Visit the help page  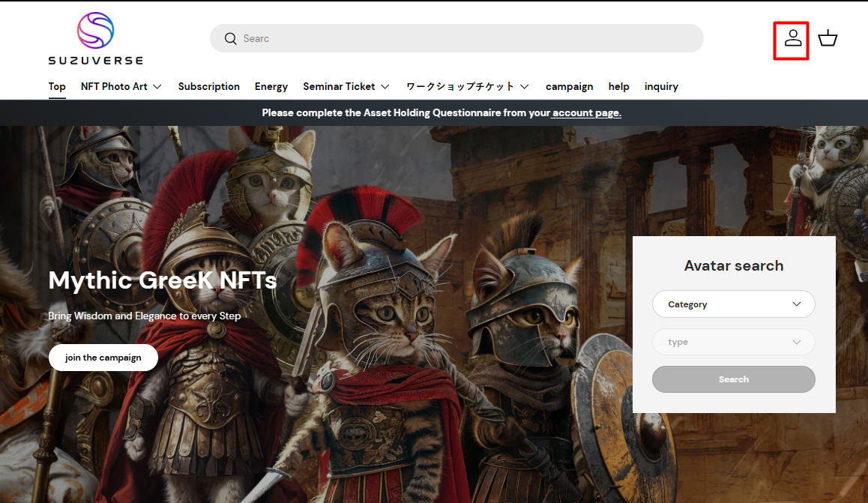point(618,86)
